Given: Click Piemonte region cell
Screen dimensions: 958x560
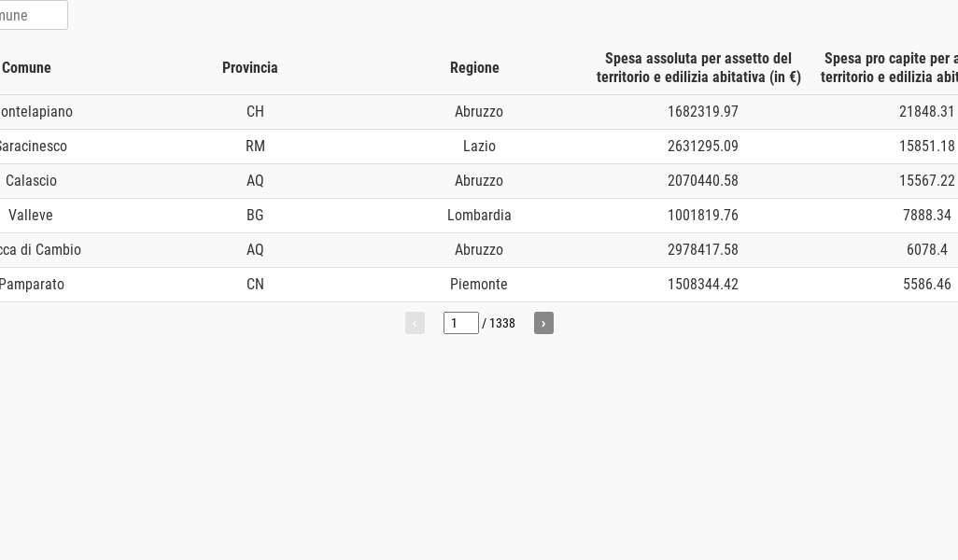Looking at the screenshot, I should coord(479,285).
